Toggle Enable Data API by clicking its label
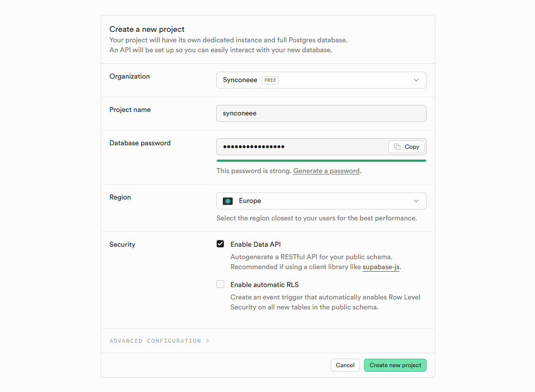Screen dimensions: 535x392 [255, 244]
